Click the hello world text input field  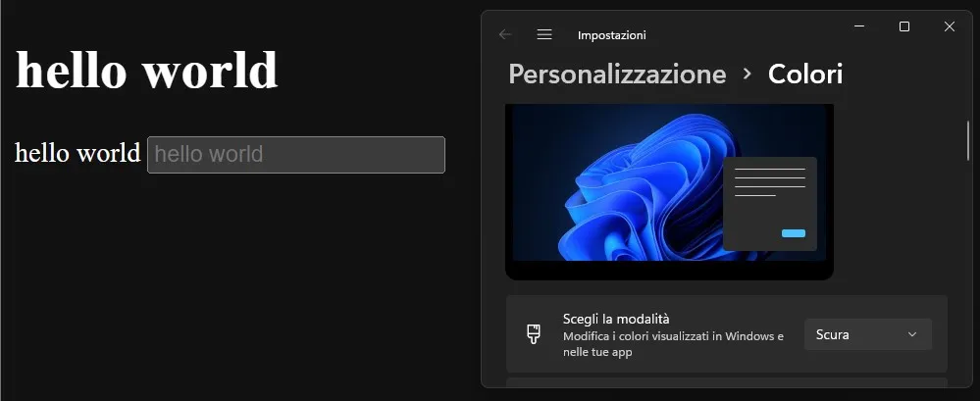click(295, 154)
